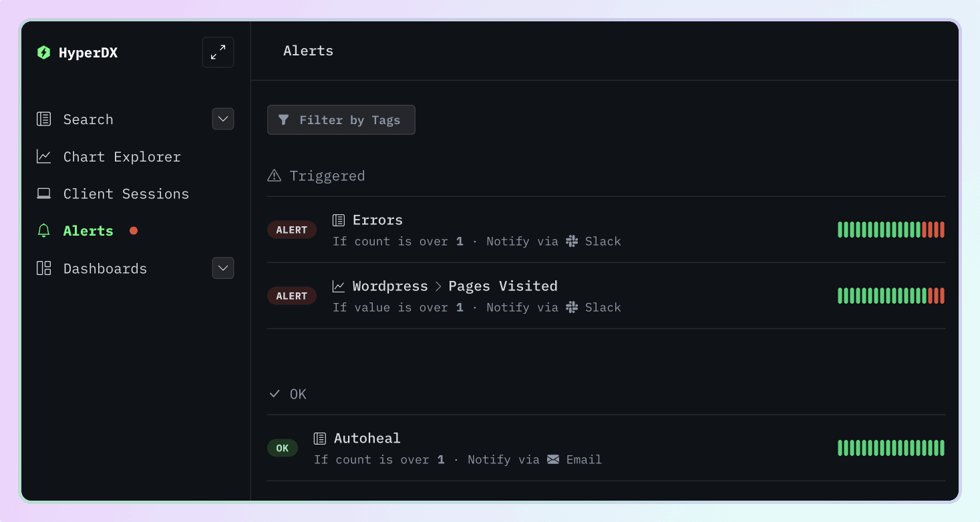The width and height of the screenshot is (980, 522).
Task: Click the triggered warning triangle icon
Action: [273, 175]
